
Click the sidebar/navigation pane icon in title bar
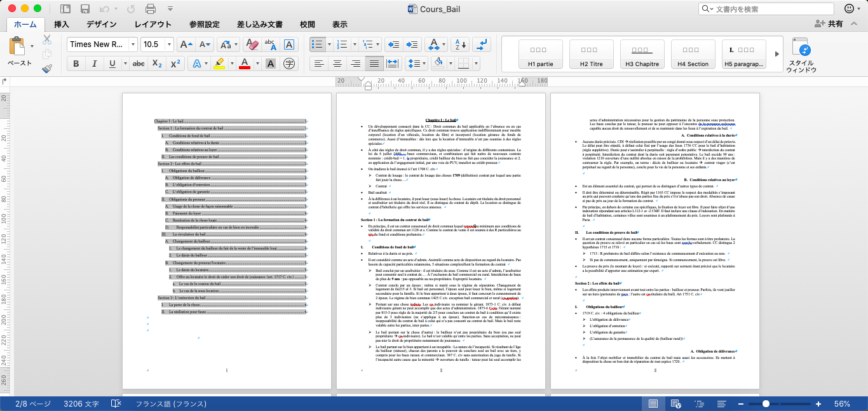point(65,9)
